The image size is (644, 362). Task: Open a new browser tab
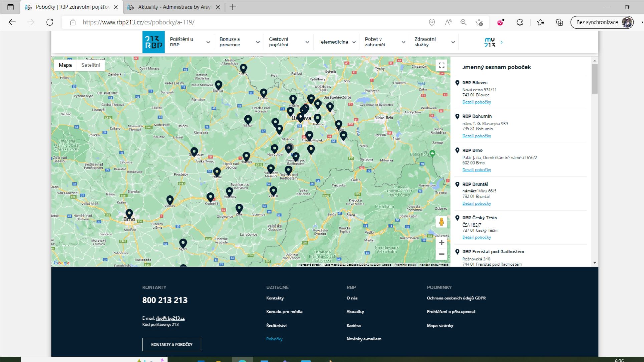click(233, 7)
